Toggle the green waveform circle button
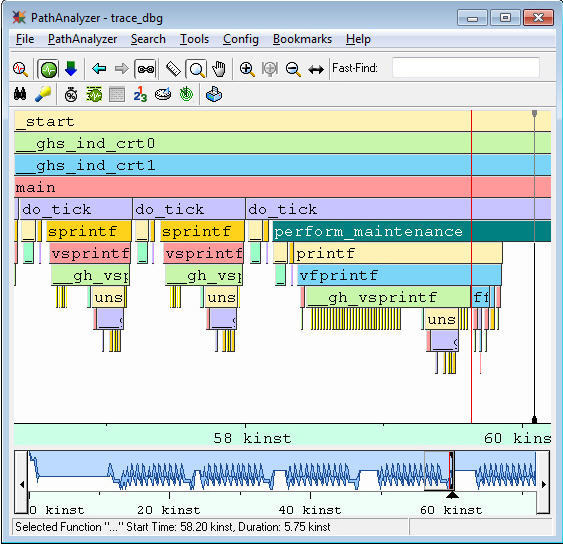 pos(49,69)
